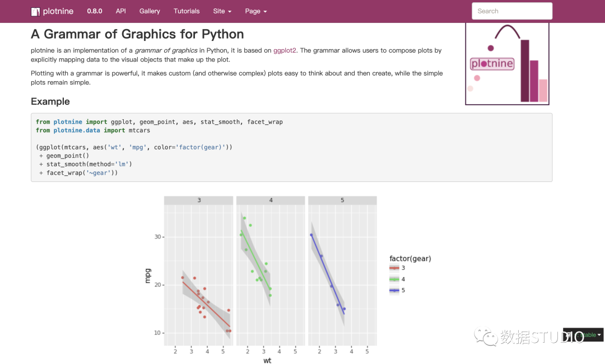This screenshot has width=605, height=364.
Task: Click the facet 5 strip header
Action: coord(342,200)
